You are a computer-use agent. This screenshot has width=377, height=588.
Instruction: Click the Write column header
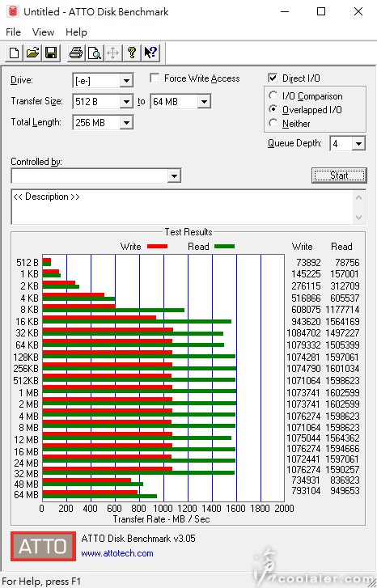click(x=302, y=247)
